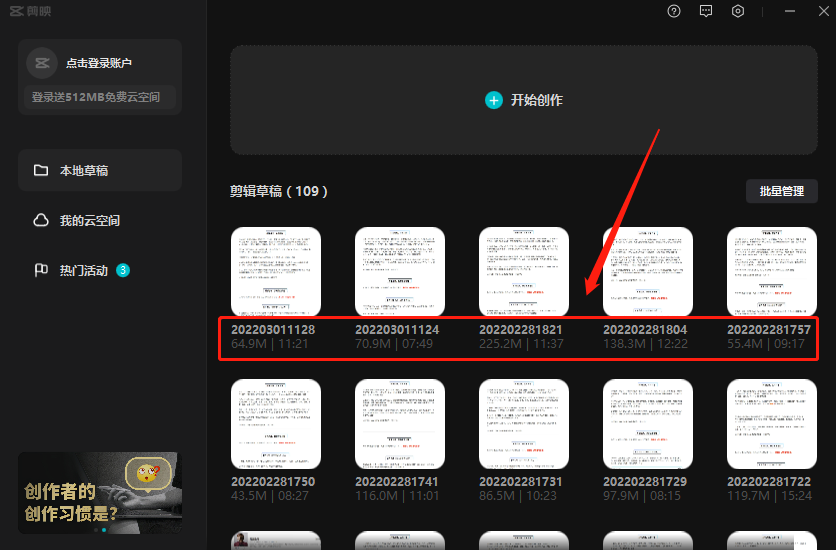Click the 开始创作 button
This screenshot has height=550, width=836.
[524, 100]
